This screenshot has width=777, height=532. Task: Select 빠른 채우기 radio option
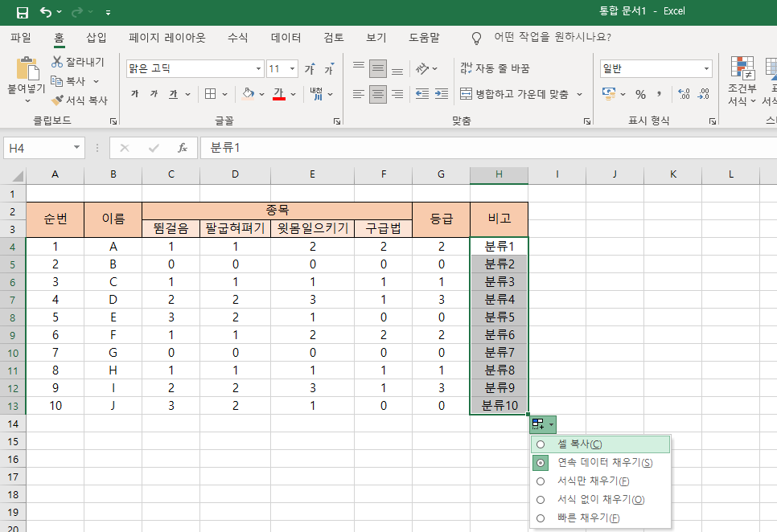click(541, 518)
